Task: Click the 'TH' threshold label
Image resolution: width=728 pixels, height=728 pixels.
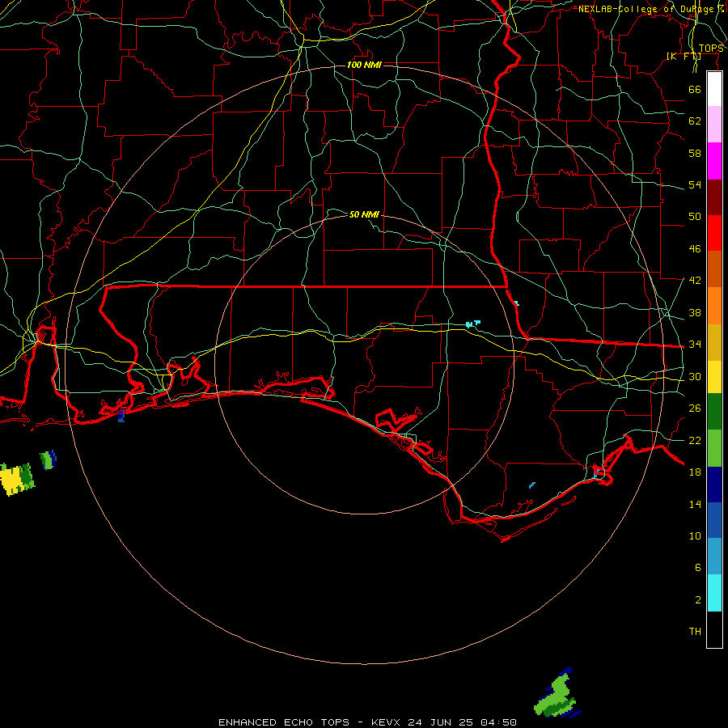Action: 695,632
